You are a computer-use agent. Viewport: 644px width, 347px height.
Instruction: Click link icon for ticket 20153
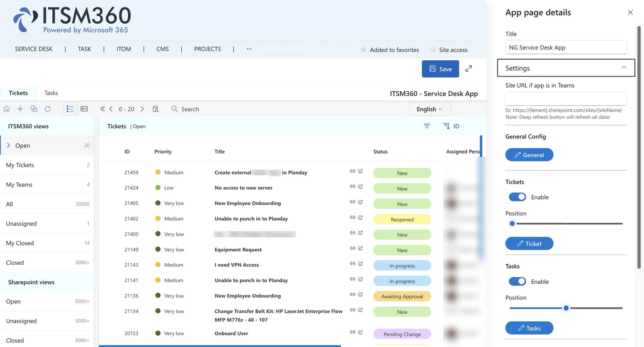click(353, 332)
